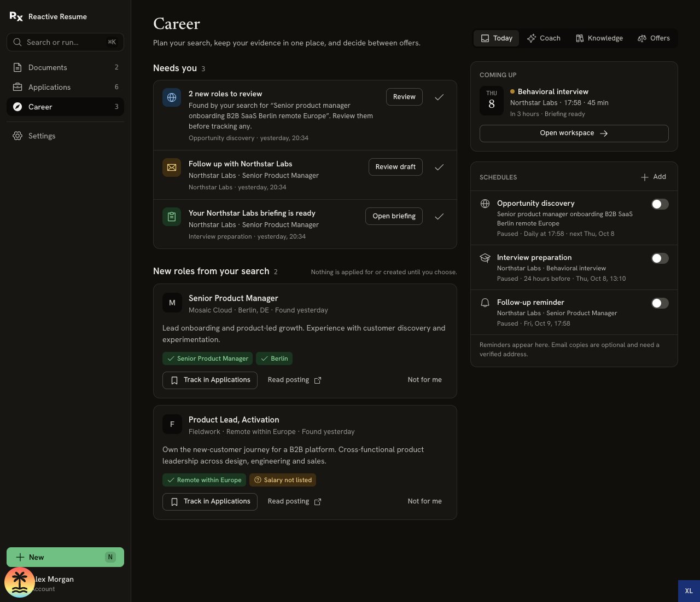Dismiss the Northstar Labs follow-up with its checkmark
Image resolution: width=700 pixels, height=602 pixels.
[x=439, y=167]
